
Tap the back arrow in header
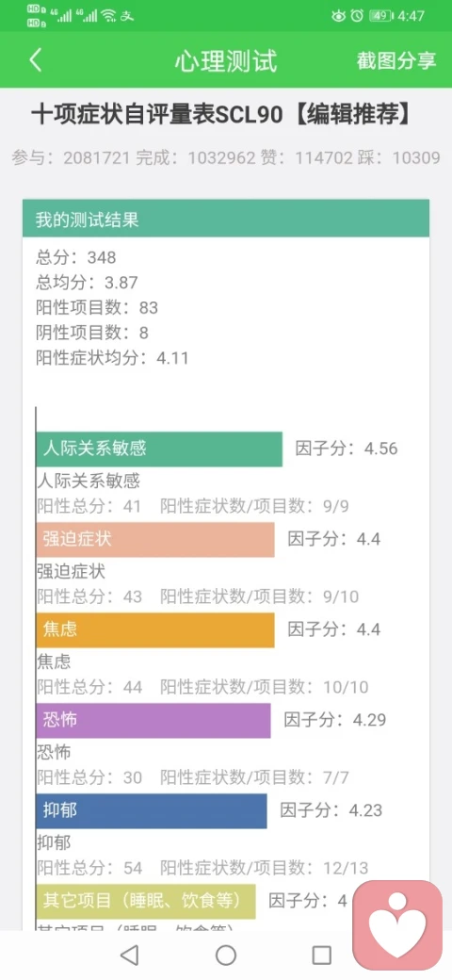36,60
